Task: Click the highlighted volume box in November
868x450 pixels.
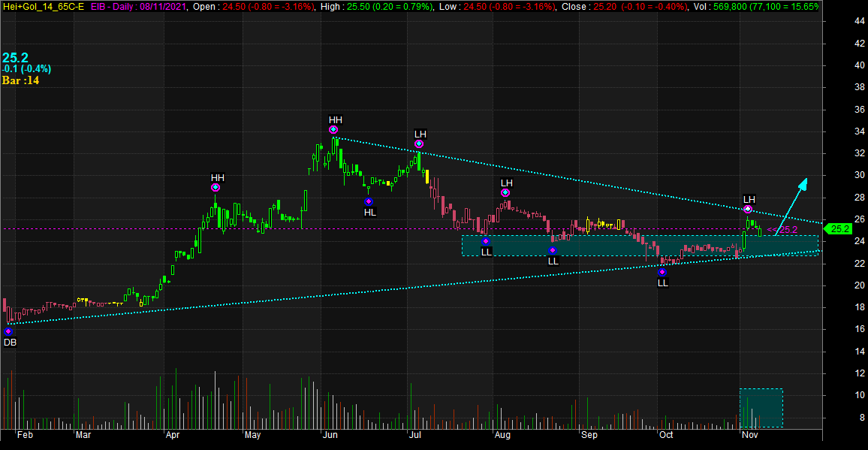Action: [x=761, y=408]
